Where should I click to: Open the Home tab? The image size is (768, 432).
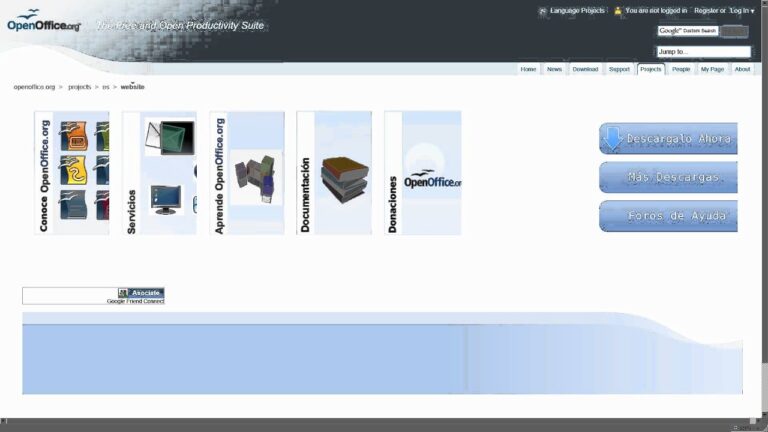coord(528,70)
